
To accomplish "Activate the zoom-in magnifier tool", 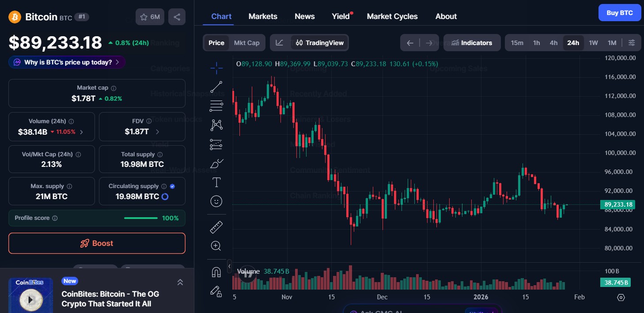I will pyautogui.click(x=216, y=246).
